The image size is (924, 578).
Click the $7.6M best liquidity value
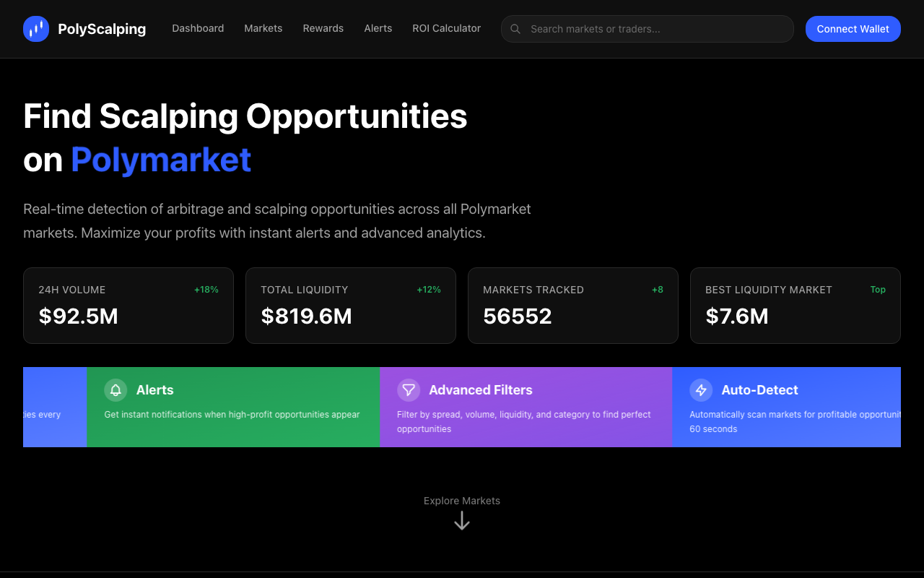point(737,316)
